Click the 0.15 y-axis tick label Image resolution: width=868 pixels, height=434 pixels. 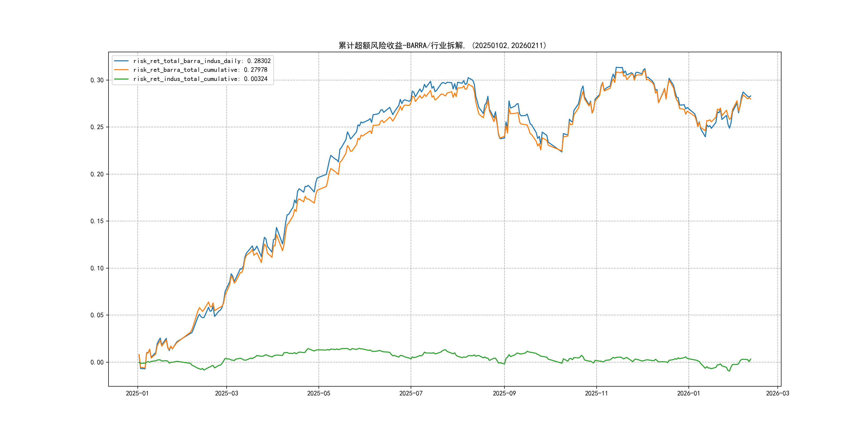coord(97,221)
